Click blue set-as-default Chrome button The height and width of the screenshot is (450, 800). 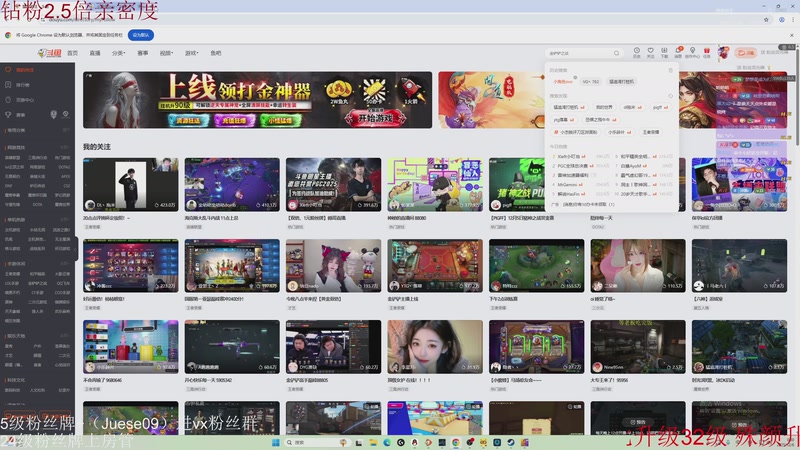point(141,35)
